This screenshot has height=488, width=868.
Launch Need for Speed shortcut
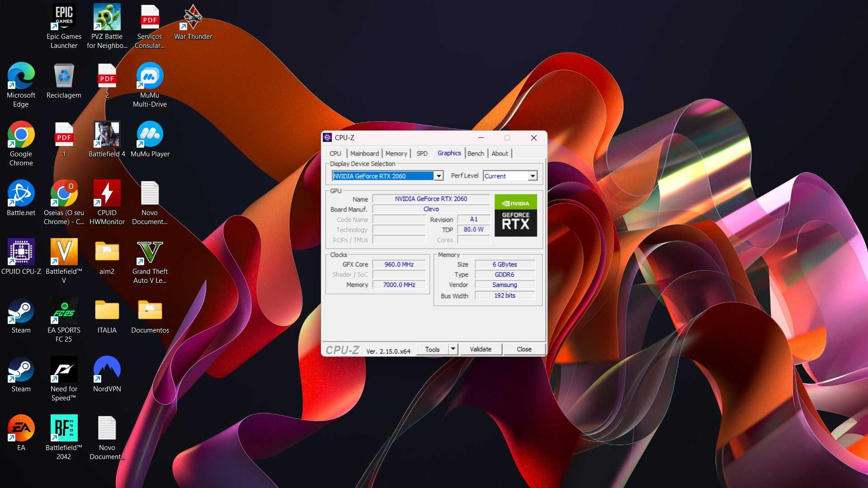tap(64, 379)
